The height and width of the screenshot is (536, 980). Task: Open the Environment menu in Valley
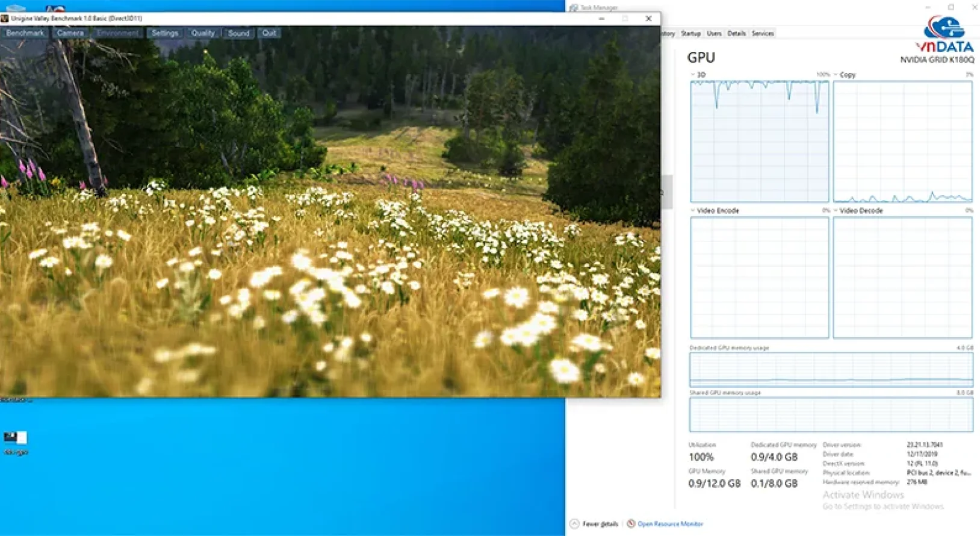[117, 33]
